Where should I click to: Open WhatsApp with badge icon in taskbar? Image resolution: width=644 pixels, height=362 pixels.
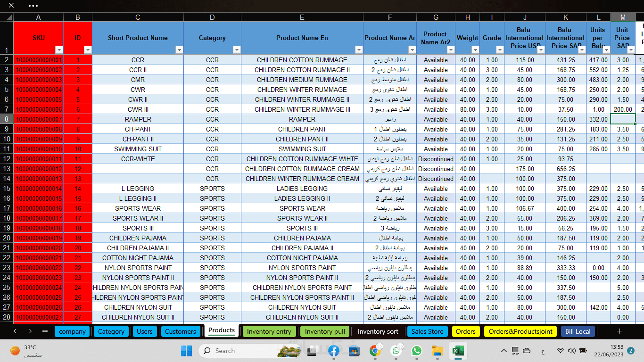point(396,351)
